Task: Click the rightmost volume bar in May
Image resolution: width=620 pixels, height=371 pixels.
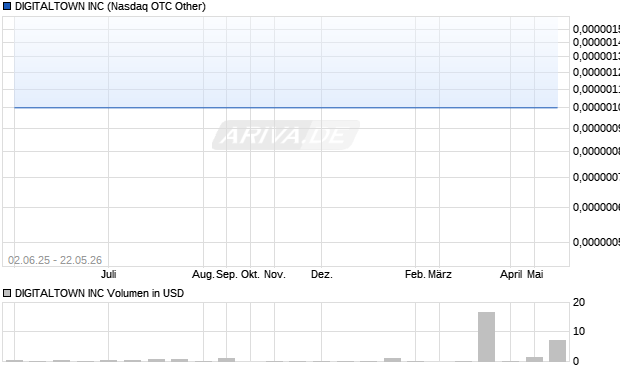Action: click(x=558, y=351)
